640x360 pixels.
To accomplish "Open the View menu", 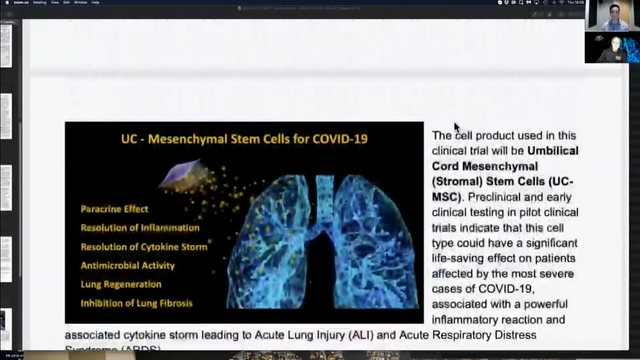I will click(55, 2).
